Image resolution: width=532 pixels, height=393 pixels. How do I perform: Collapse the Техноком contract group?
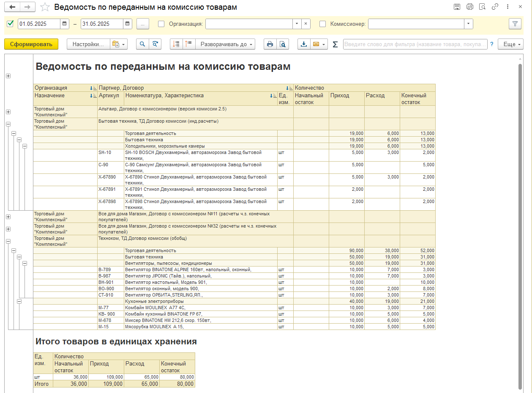pos(8,241)
